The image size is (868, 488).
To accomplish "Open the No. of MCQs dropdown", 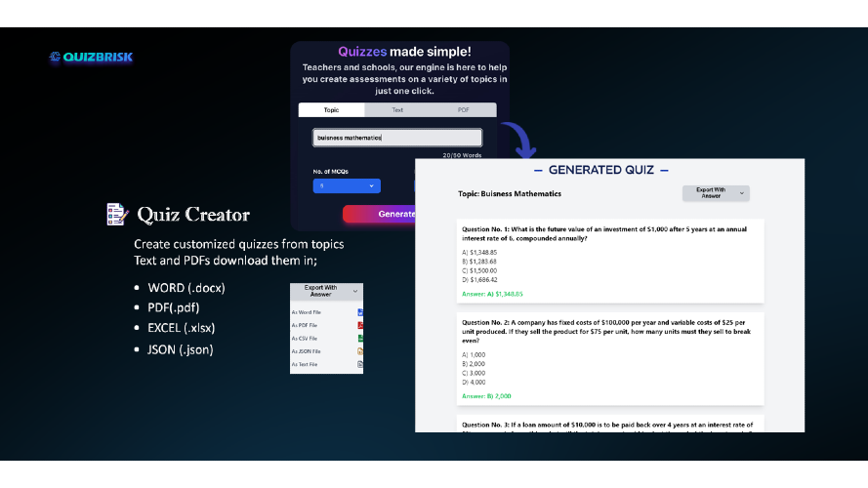I will (347, 185).
